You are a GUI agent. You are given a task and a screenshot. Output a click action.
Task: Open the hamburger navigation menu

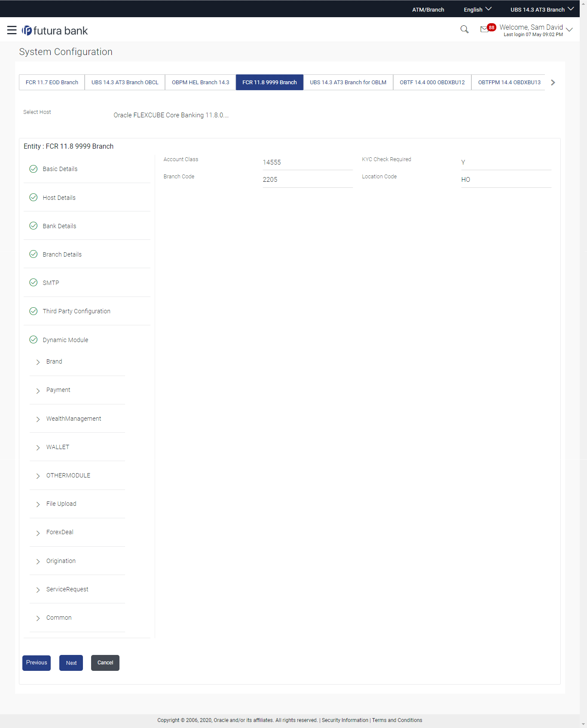point(12,30)
